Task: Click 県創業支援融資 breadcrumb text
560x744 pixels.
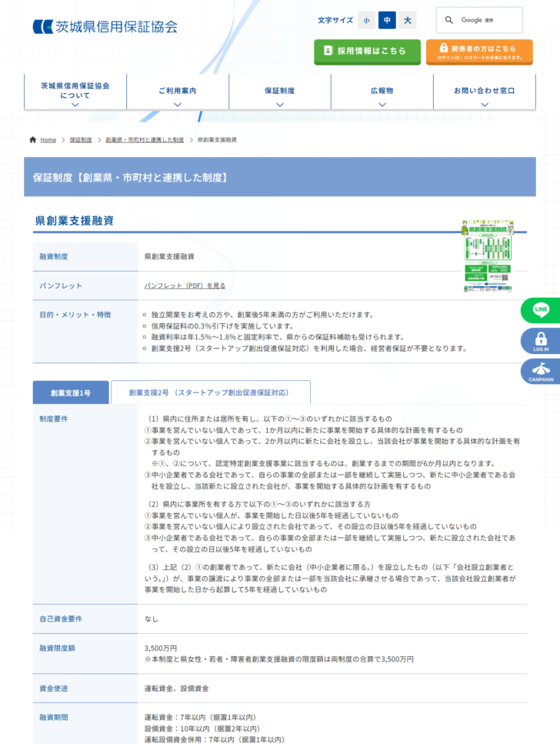Action: click(217, 140)
